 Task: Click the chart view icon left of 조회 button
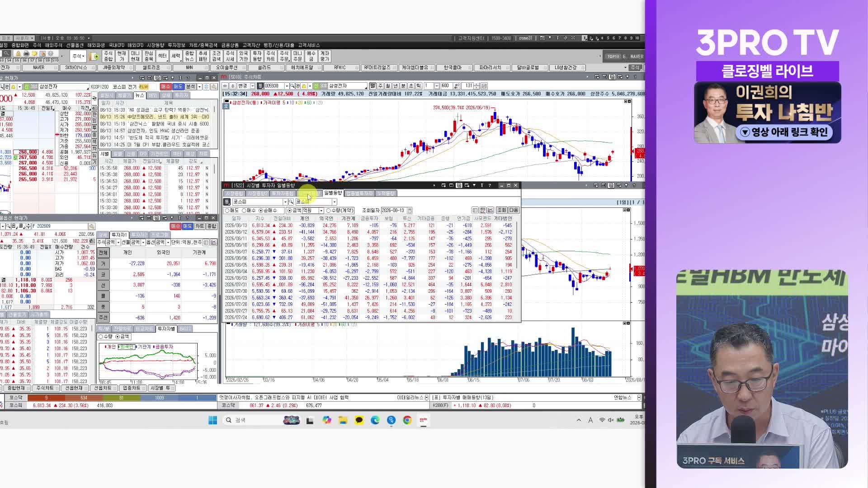tap(490, 211)
